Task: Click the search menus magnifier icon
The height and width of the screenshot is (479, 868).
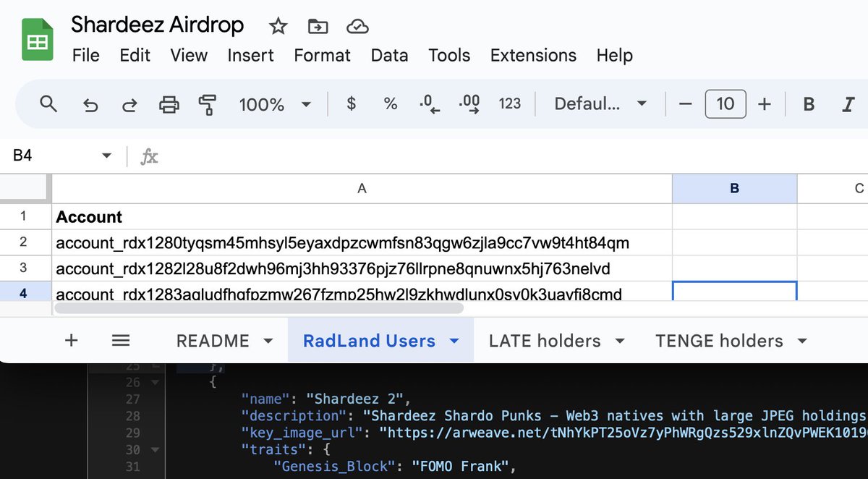Action: click(48, 104)
